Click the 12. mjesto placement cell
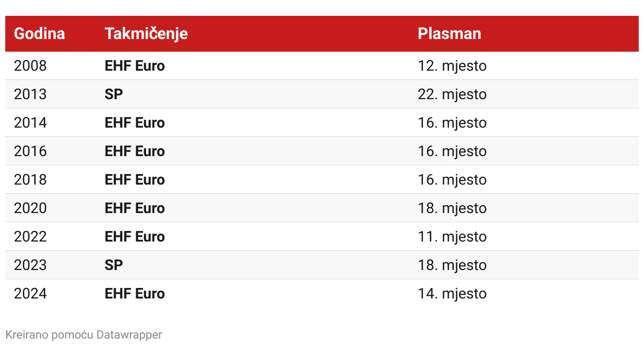644x347 pixels. 452,66
